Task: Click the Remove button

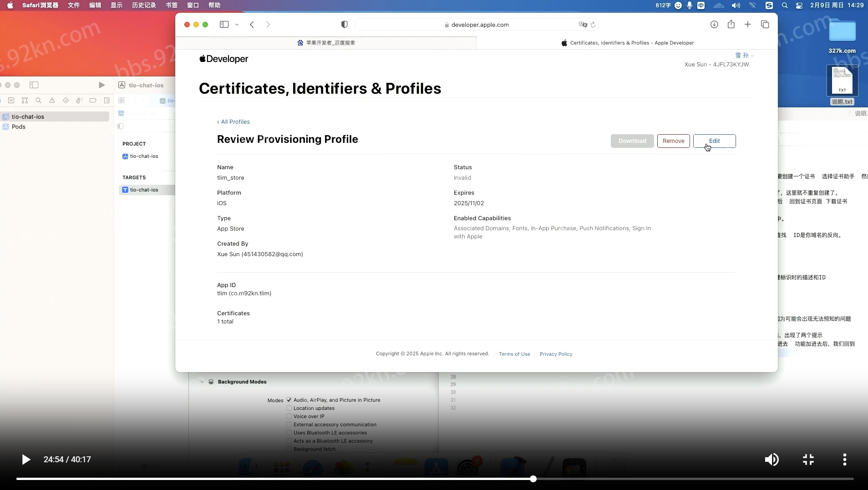Action: click(x=674, y=141)
